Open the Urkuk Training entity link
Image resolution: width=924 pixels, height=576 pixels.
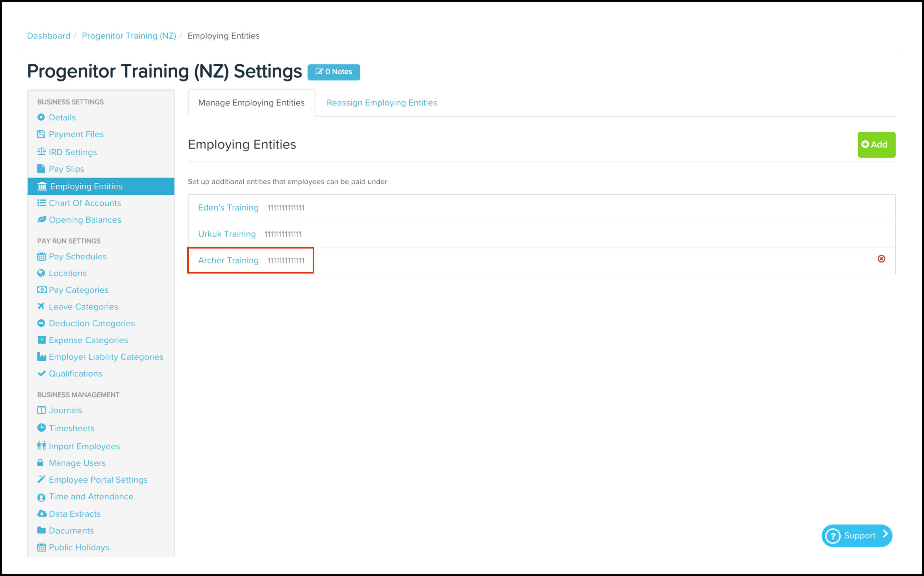[x=226, y=234]
